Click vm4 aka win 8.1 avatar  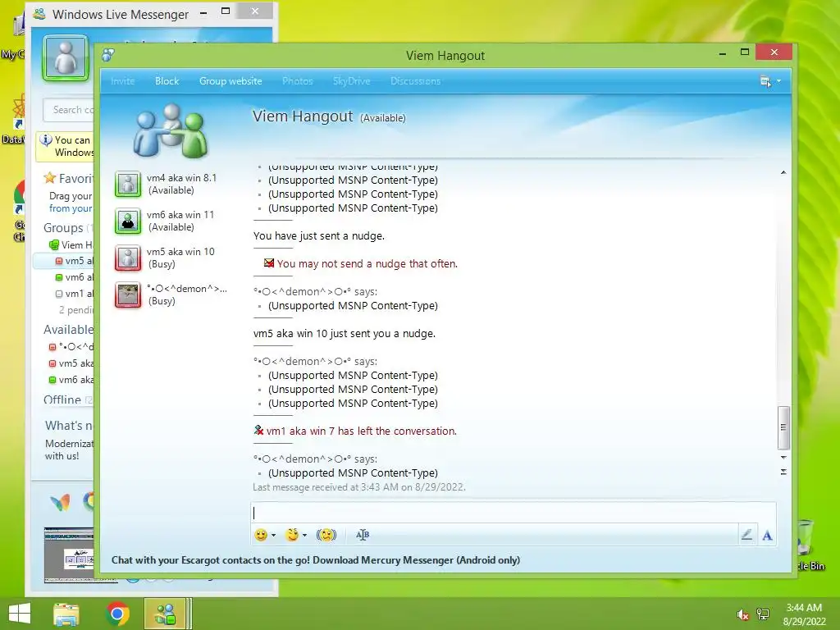(128, 184)
